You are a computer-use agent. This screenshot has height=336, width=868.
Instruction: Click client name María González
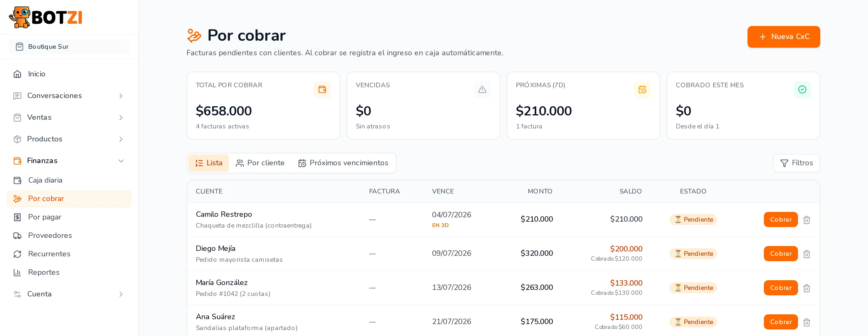pyautogui.click(x=222, y=282)
